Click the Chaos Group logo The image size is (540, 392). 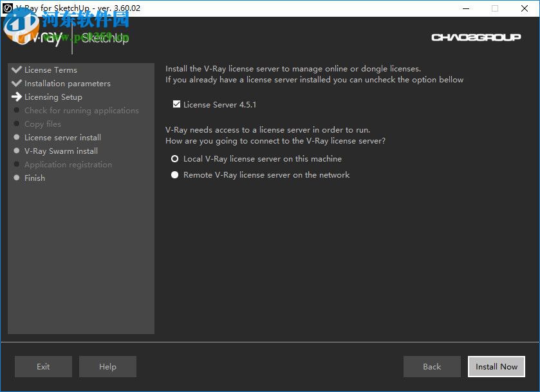point(476,37)
